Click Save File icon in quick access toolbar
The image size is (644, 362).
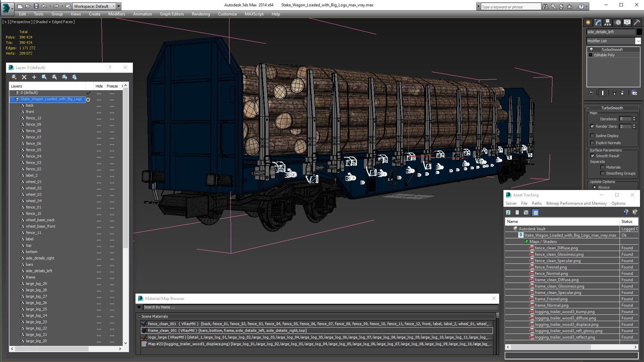(x=36, y=6)
